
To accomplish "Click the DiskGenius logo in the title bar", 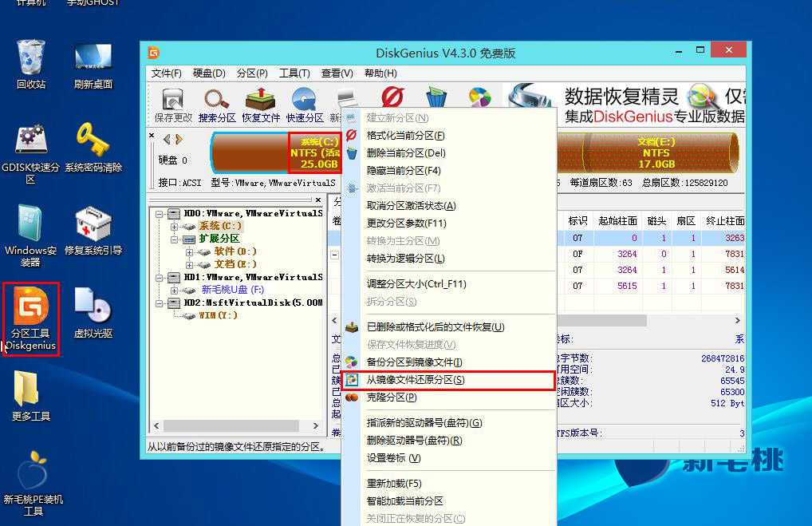I will [x=154, y=53].
